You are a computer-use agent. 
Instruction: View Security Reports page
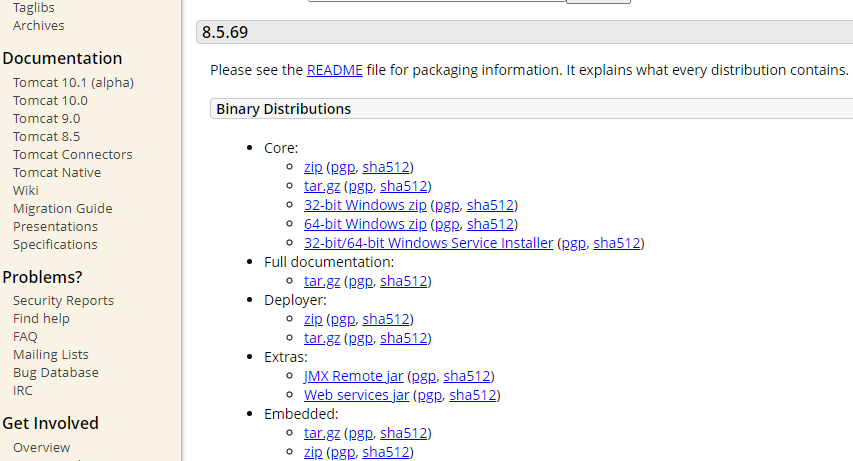coord(63,300)
